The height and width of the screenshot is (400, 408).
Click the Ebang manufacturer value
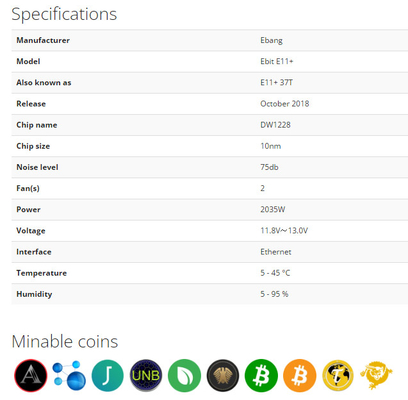[x=271, y=40]
